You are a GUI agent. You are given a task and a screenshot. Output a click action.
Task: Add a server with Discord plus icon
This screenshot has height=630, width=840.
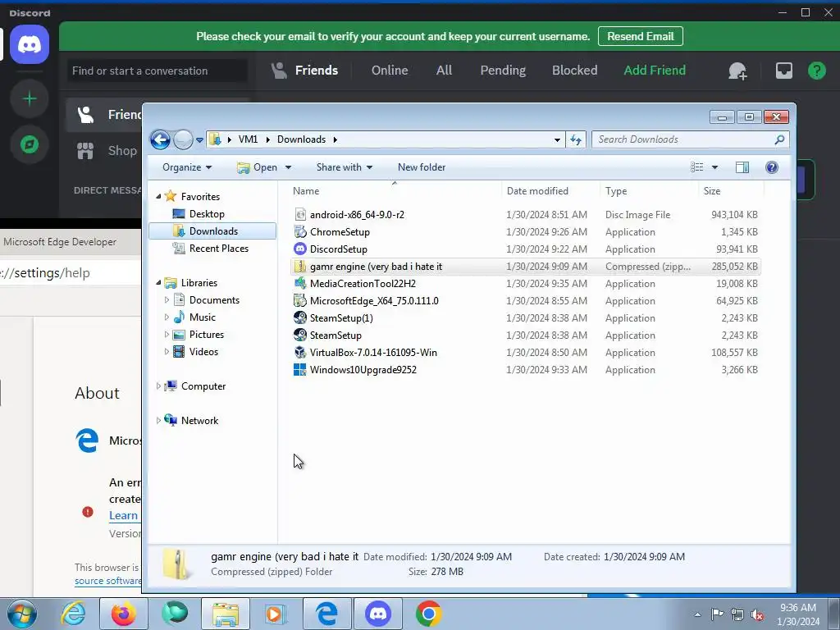30,98
